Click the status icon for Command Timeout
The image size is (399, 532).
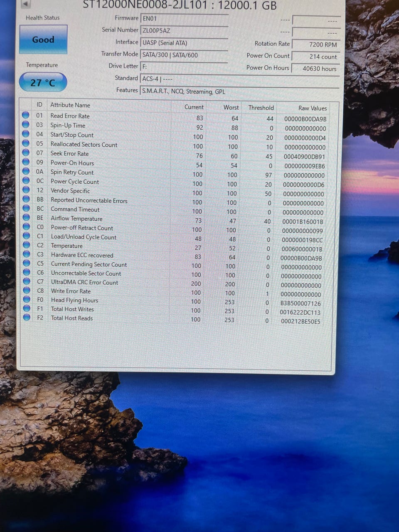pos(26,208)
